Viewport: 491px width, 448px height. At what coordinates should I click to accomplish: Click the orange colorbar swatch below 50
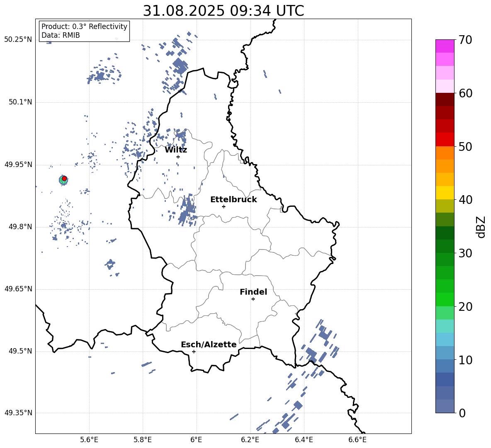coord(445,153)
